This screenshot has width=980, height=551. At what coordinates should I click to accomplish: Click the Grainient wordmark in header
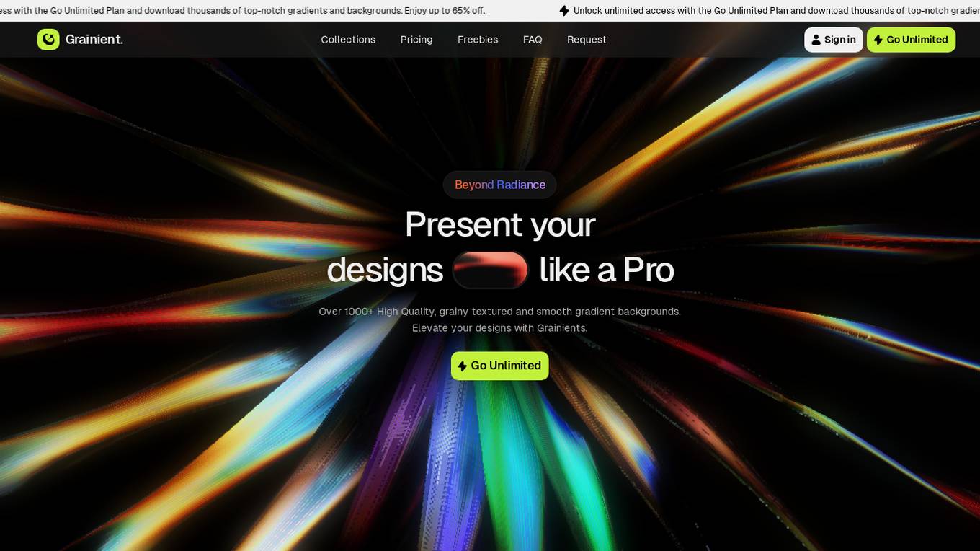click(94, 40)
